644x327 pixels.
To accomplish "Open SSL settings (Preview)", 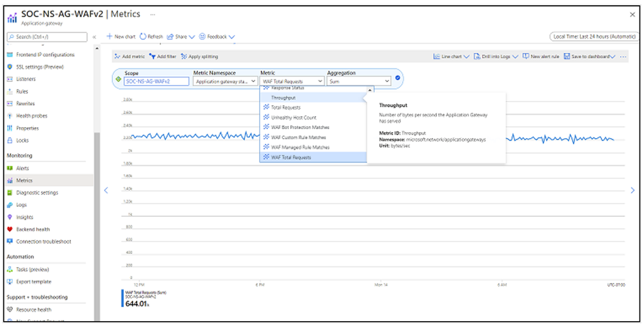I will pyautogui.click(x=40, y=67).
